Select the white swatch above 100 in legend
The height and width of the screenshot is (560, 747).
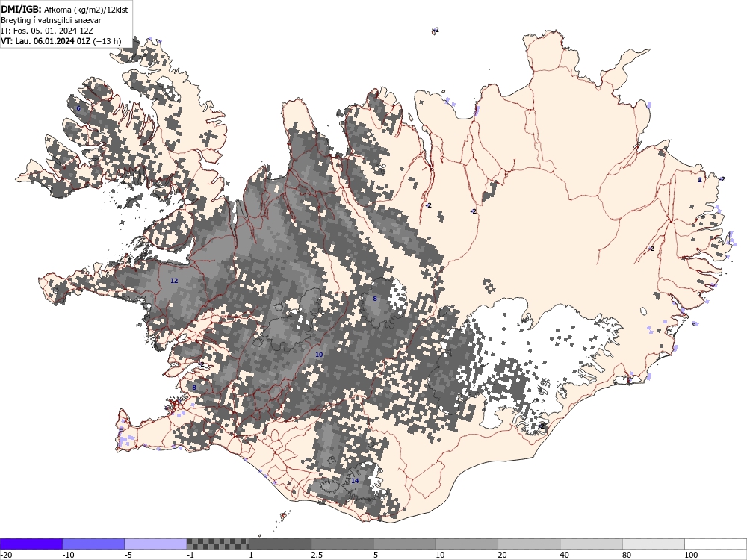(x=716, y=544)
